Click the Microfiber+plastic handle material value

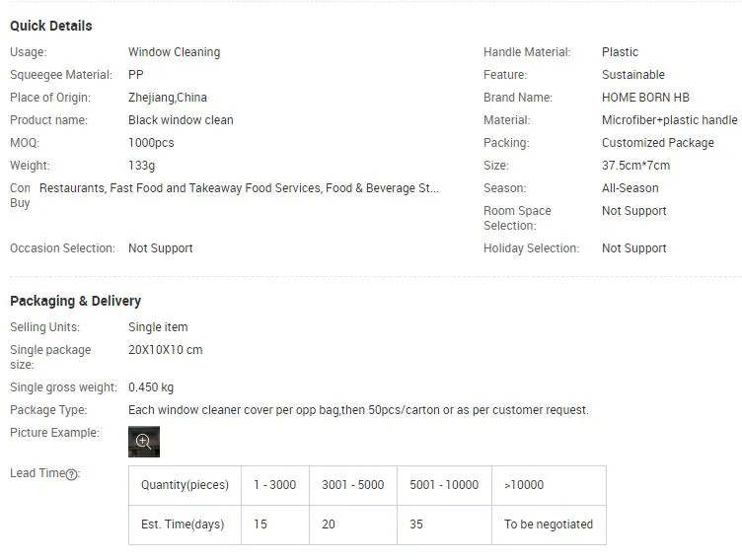pos(669,120)
